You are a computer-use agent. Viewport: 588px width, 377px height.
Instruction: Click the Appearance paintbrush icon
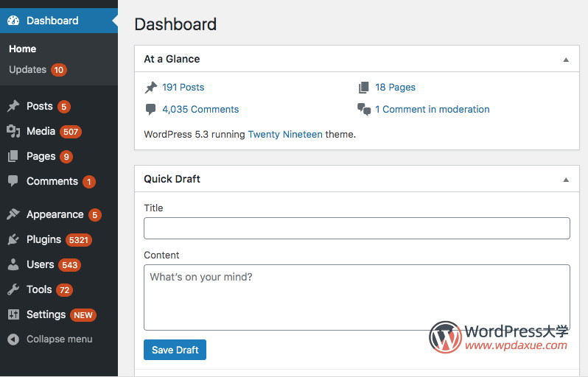click(13, 214)
